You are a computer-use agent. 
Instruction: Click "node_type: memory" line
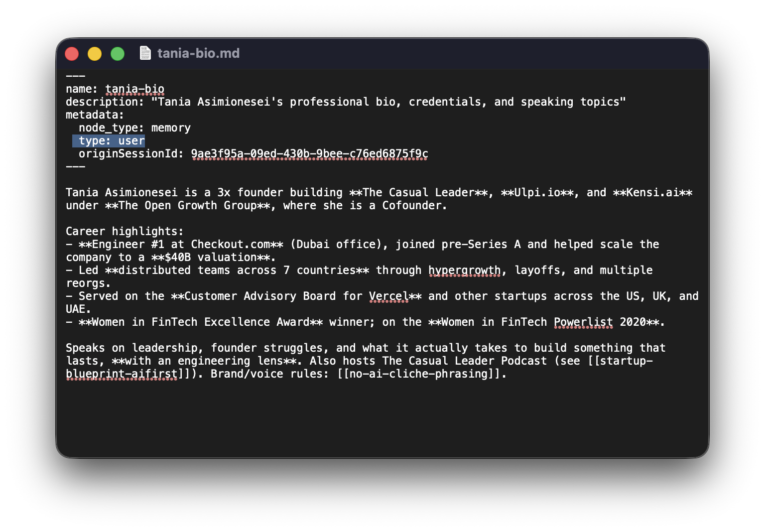pyautogui.click(x=134, y=128)
